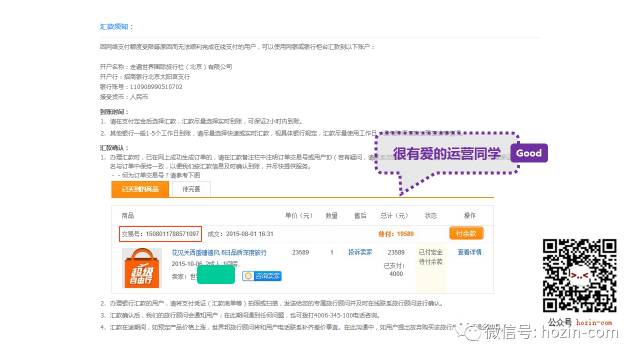The height and width of the screenshot is (360, 640).
Task: Click the 状态 column header
Action: pos(431,216)
